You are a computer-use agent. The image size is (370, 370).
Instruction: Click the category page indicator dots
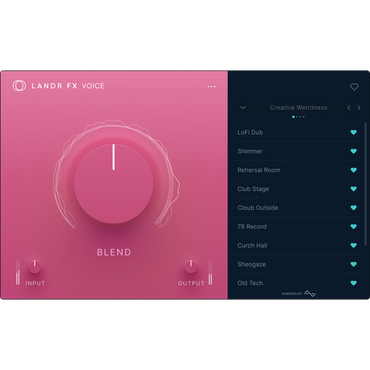(298, 117)
